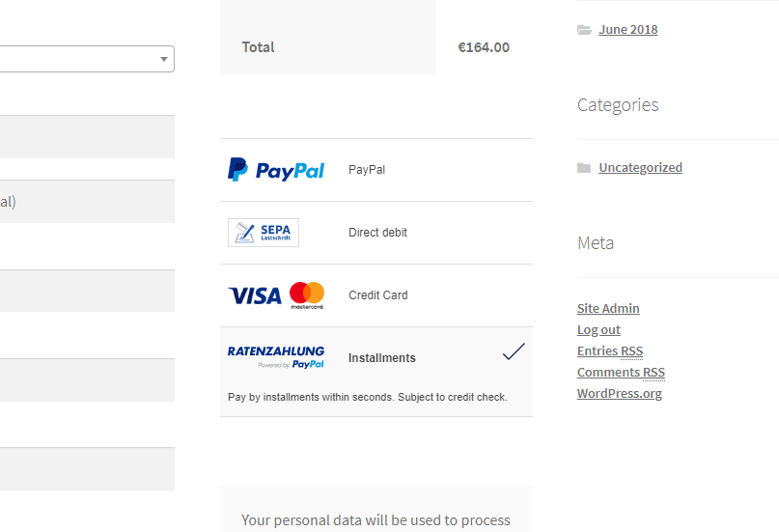Viewport: 779px width, 532px height.
Task: Click the open folder icon by June 2018
Action: (584, 30)
